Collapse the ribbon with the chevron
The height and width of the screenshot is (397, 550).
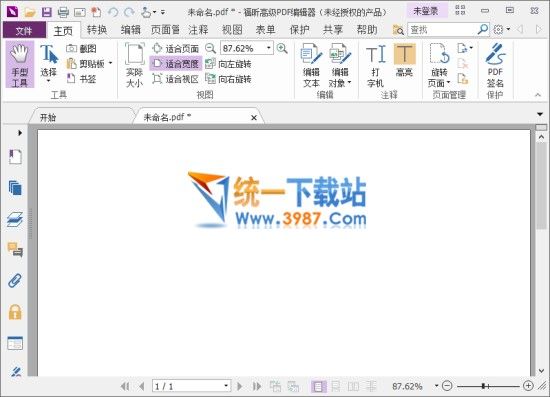click(x=538, y=95)
